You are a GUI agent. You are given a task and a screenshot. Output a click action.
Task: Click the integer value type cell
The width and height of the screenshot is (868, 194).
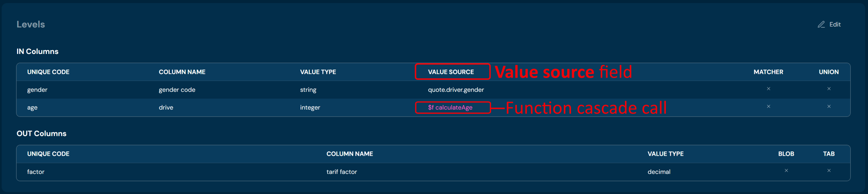[x=310, y=107]
